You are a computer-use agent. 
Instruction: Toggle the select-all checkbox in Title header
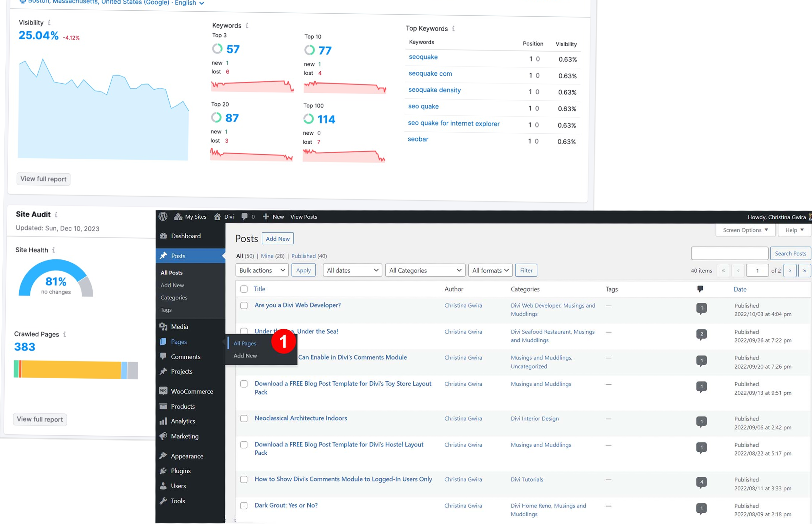coord(244,289)
